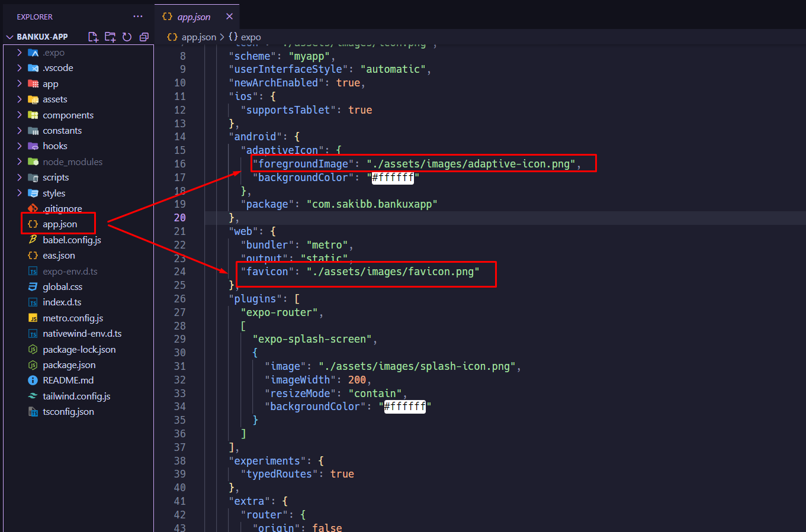Click the Collapse Folders icon in Explorer

[144, 37]
